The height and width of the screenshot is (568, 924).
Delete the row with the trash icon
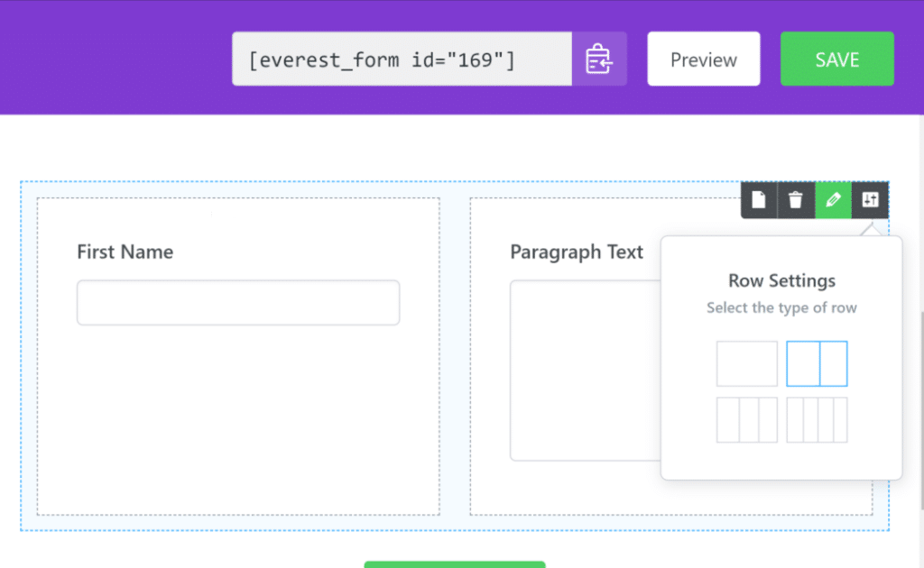tap(795, 200)
